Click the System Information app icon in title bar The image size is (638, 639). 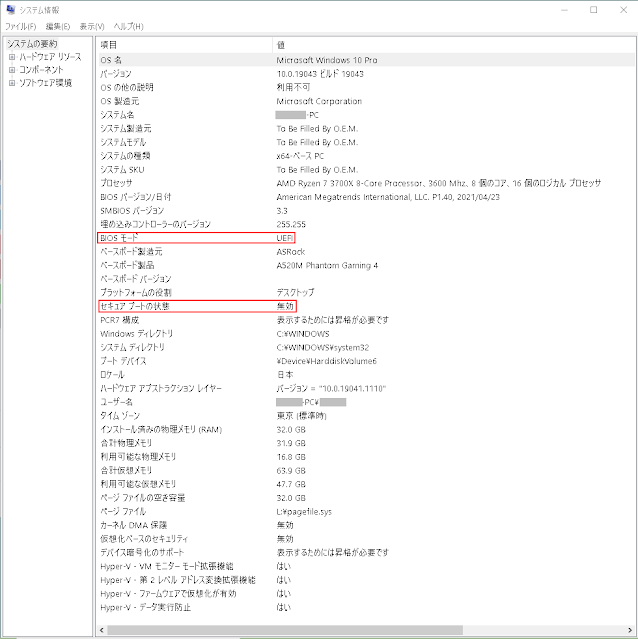pos(10,9)
